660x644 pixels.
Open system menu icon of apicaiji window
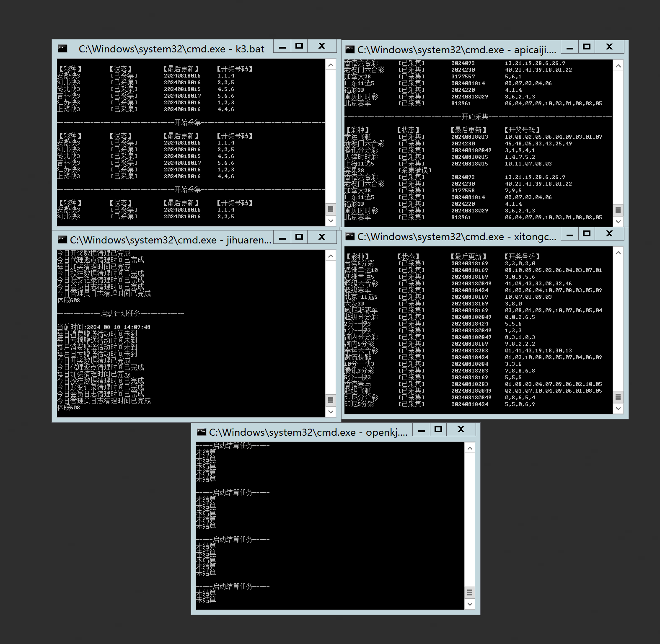pos(349,49)
